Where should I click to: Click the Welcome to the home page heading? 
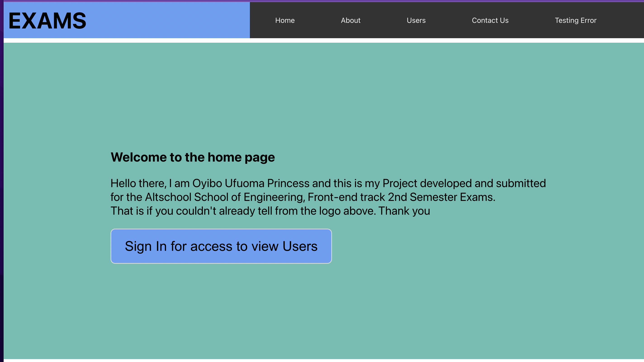click(192, 157)
